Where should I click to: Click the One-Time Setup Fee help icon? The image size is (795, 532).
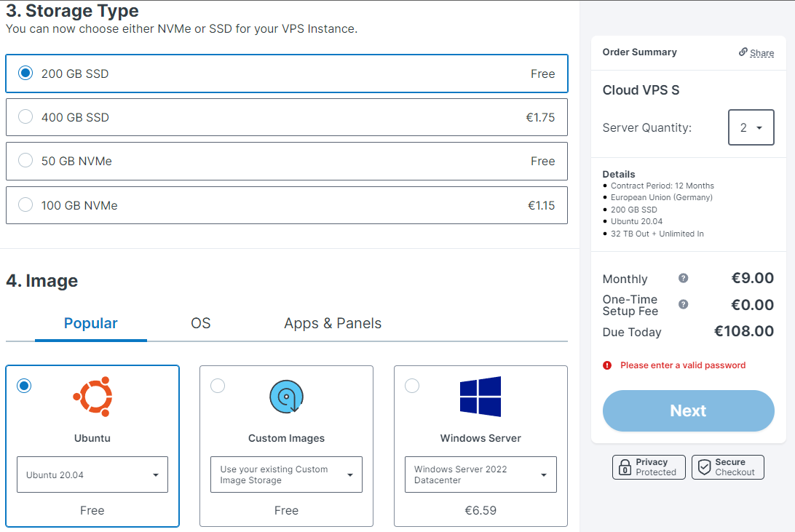(x=684, y=304)
